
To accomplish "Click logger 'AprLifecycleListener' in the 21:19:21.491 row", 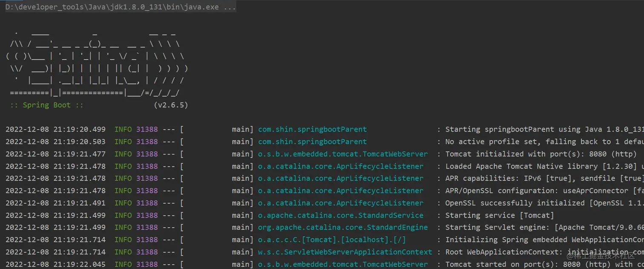I will pos(341,203).
